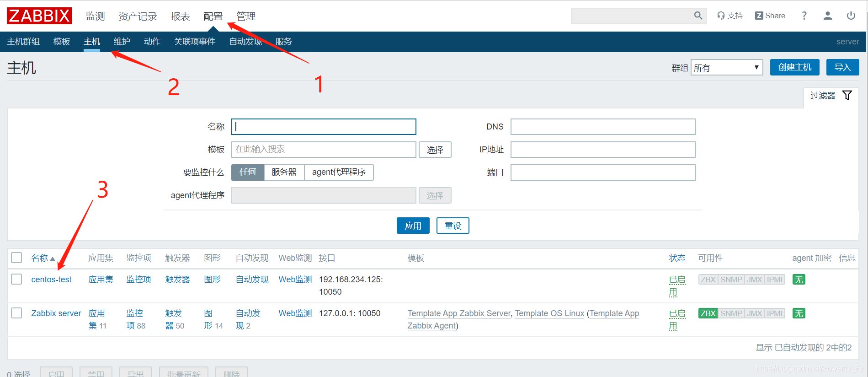
Task: Open the 配置 top menu
Action: point(213,16)
